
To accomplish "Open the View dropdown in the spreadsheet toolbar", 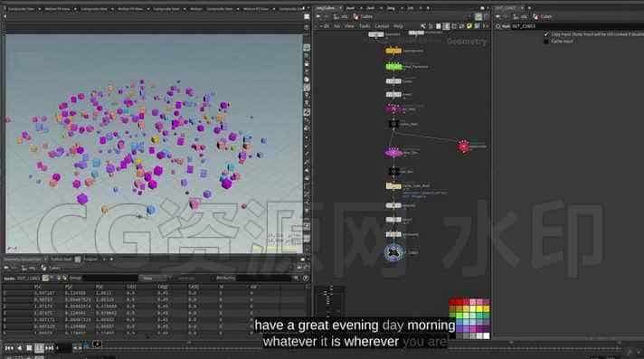I will tap(153, 279).
